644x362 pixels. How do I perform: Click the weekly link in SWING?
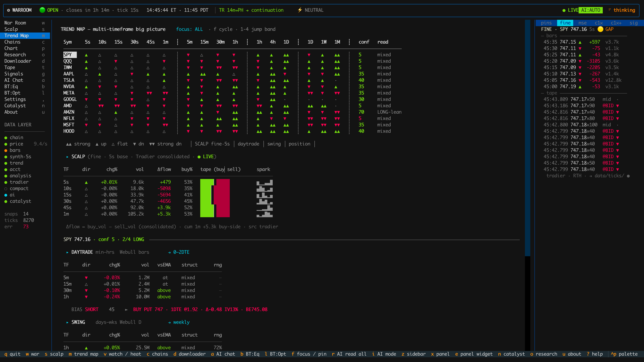point(181,322)
